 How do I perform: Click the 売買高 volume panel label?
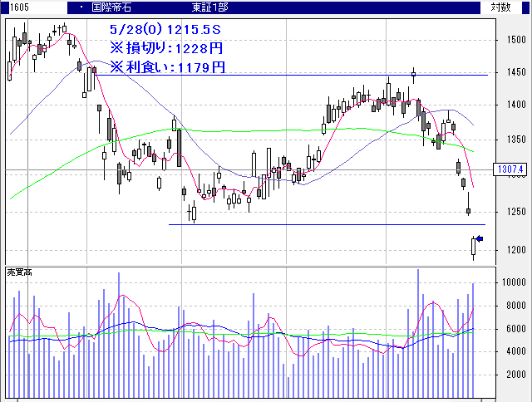click(19, 272)
